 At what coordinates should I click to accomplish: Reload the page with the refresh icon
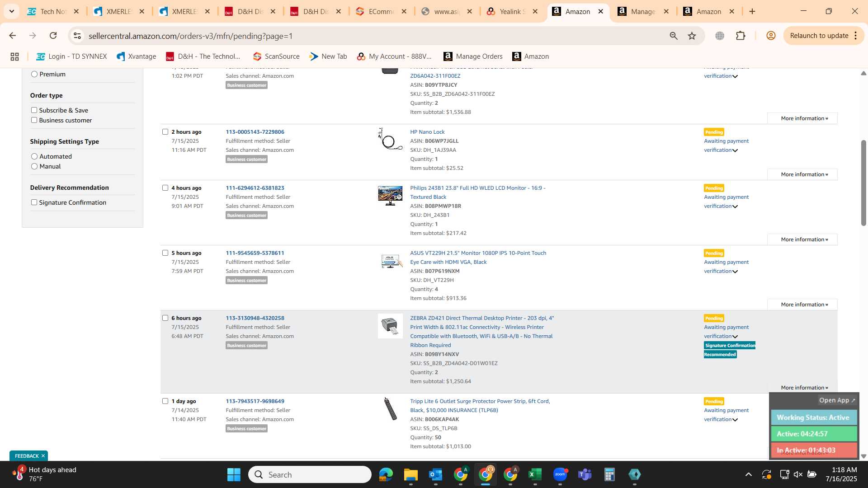click(53, 36)
